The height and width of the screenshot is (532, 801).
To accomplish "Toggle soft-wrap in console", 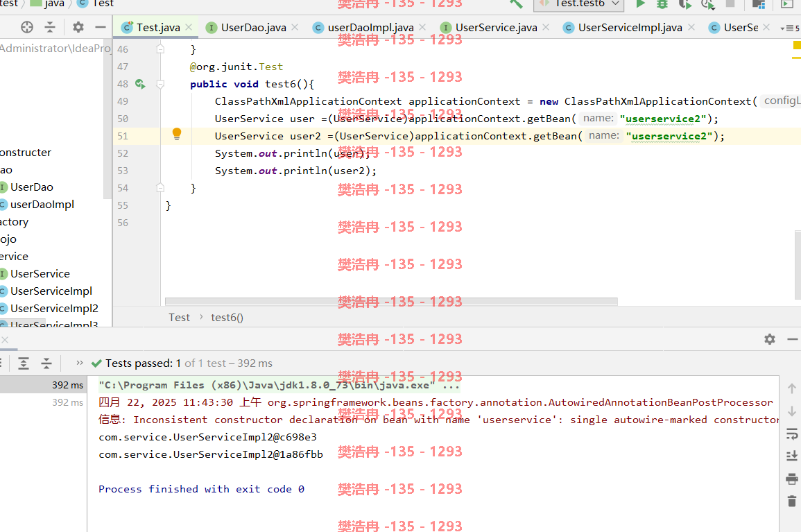I will coord(792,434).
